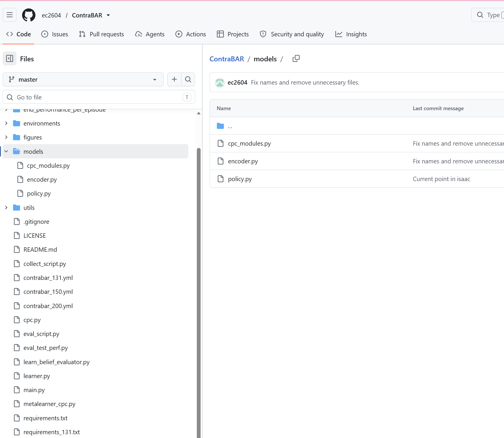Go to ec2604 user profile link
This screenshot has height=438, width=504.
51,15
